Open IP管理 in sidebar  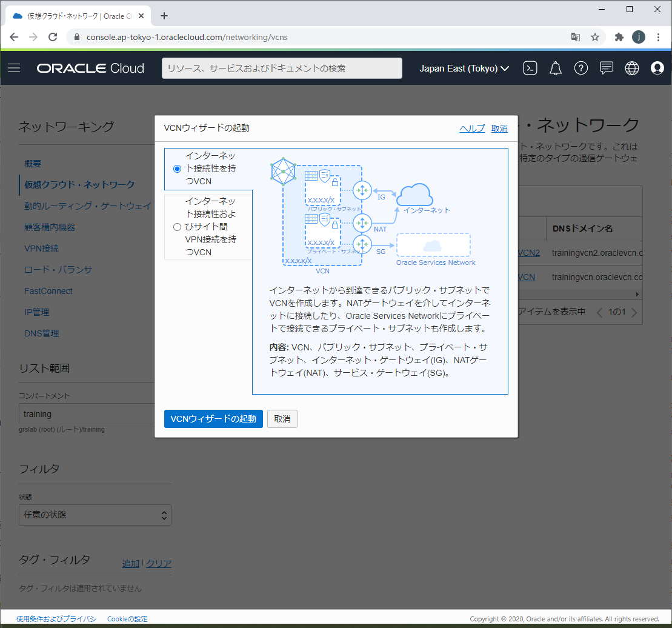coord(37,312)
